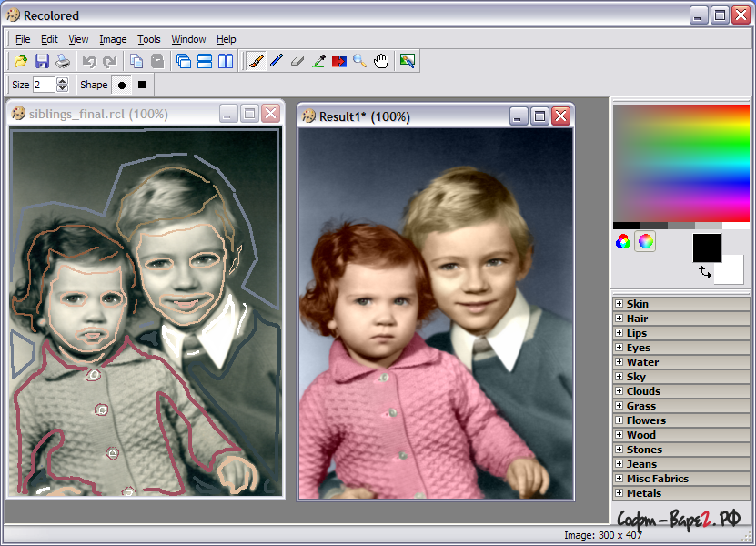This screenshot has height=546, width=756.
Task: Open the Edit menu
Action: point(49,39)
